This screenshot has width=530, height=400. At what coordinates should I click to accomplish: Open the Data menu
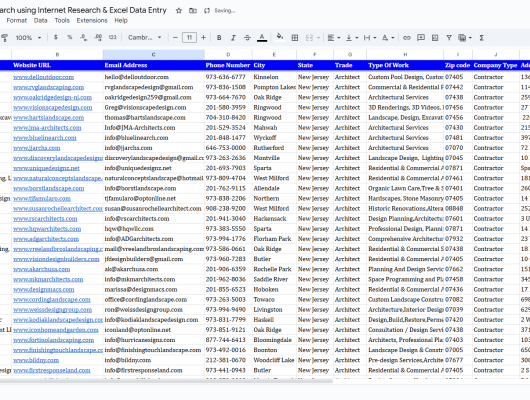(41, 20)
